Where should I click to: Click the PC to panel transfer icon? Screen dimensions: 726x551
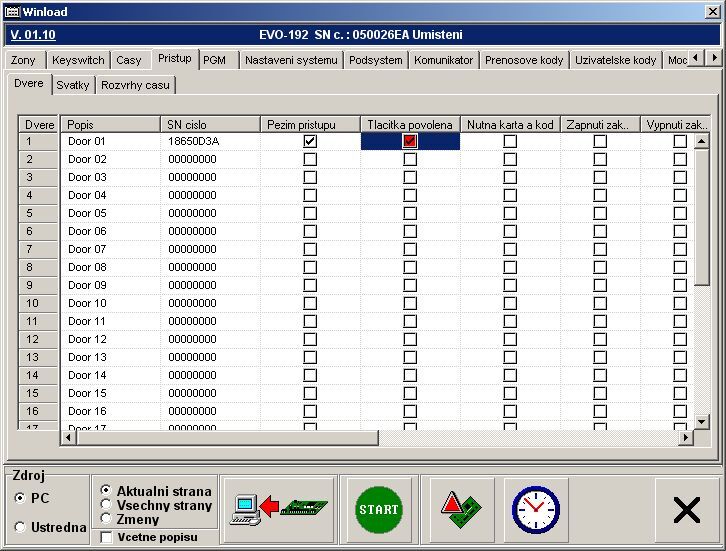coord(276,508)
